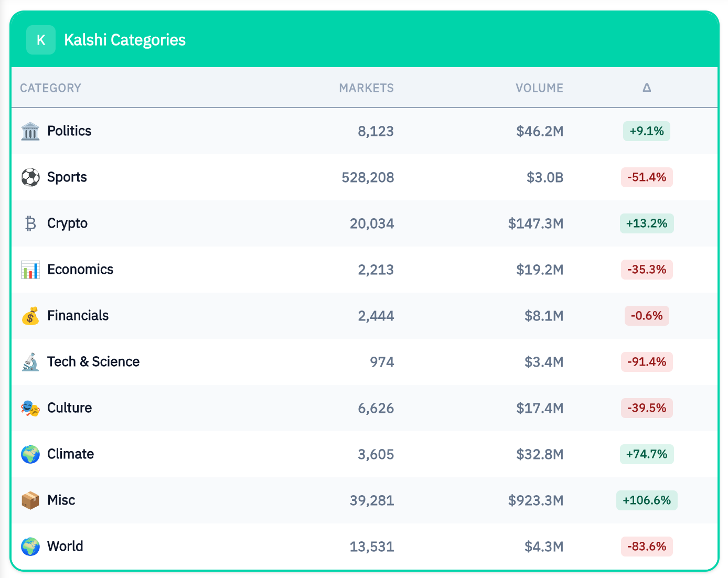Click the Kalshi K logo icon
Viewport: 728px width, 578px height.
[x=41, y=40]
